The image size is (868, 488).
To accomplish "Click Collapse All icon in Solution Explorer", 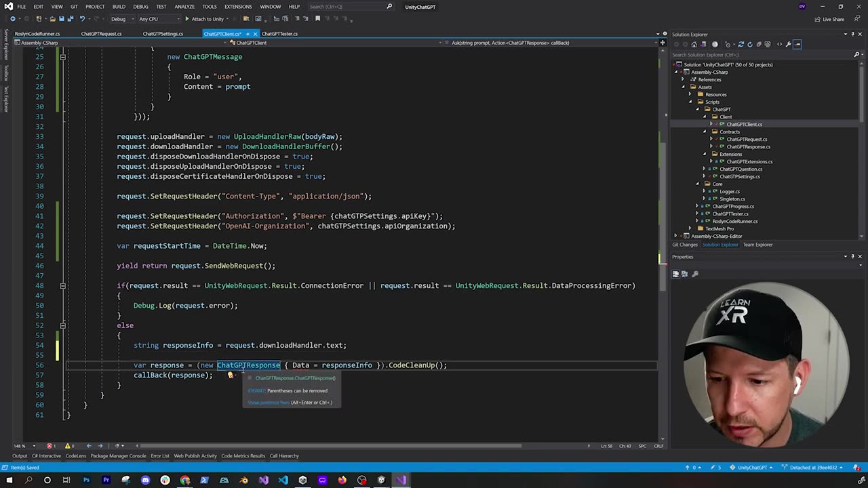I will click(x=759, y=44).
